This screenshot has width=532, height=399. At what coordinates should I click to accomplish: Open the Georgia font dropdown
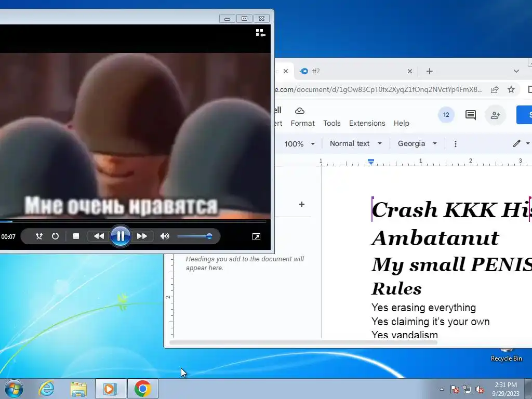click(x=417, y=143)
